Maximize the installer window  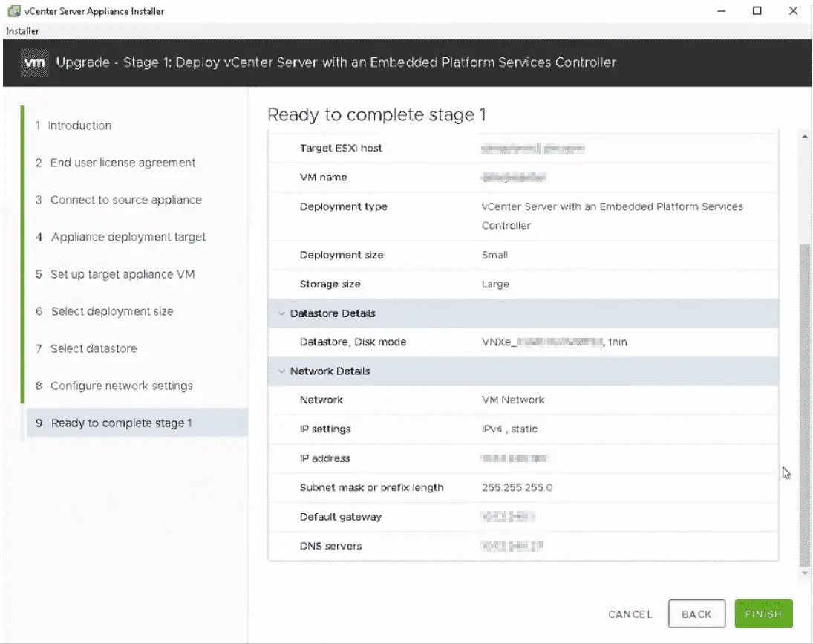pyautogui.click(x=757, y=11)
